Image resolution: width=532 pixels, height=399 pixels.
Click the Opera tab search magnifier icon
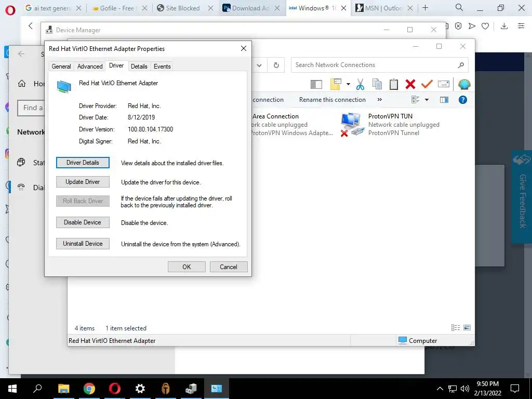[459, 7]
